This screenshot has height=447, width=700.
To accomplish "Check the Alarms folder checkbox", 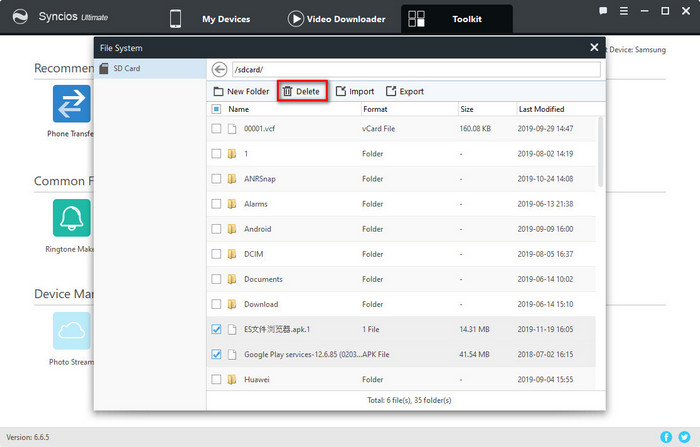I will [216, 204].
